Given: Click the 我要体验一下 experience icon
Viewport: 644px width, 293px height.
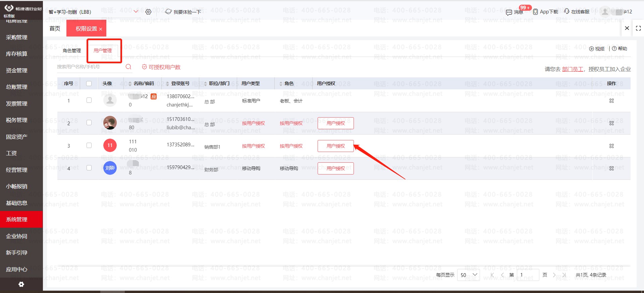Looking at the screenshot, I should pos(168,12).
